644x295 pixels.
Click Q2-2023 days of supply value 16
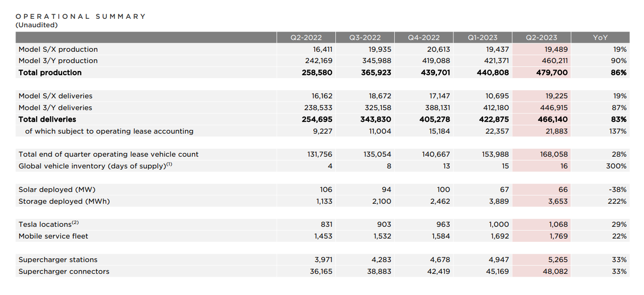pos(564,166)
